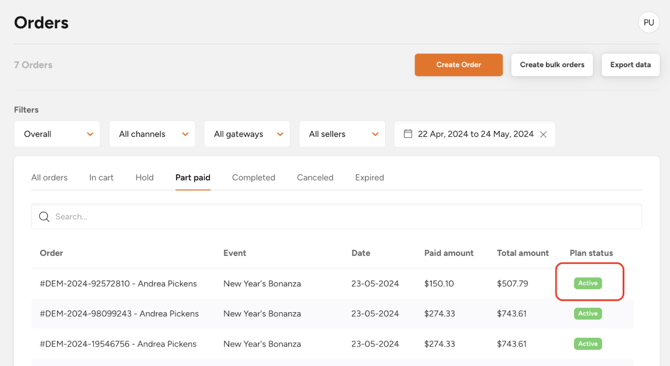Open the All sellers dropdown
This screenshot has height=366, width=670.
[342, 134]
